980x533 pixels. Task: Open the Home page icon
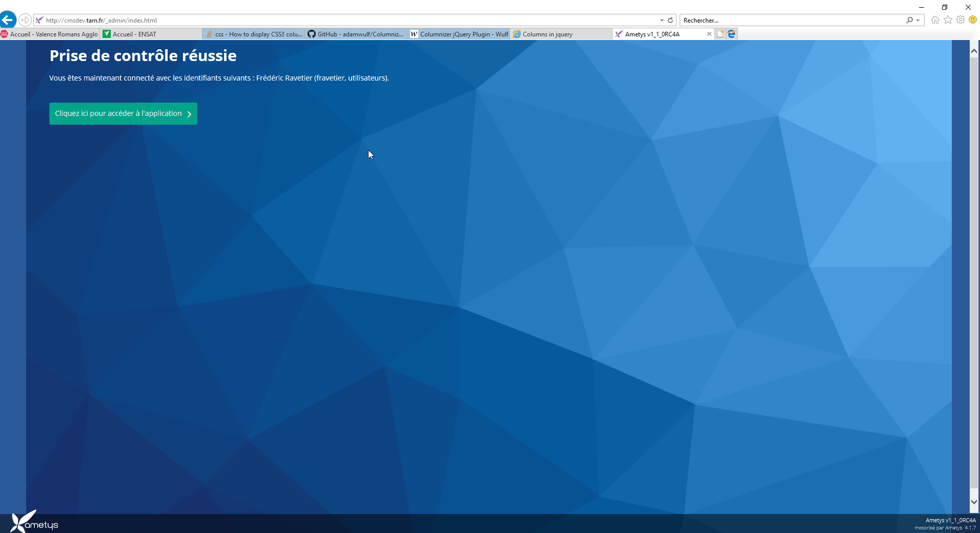(x=935, y=20)
